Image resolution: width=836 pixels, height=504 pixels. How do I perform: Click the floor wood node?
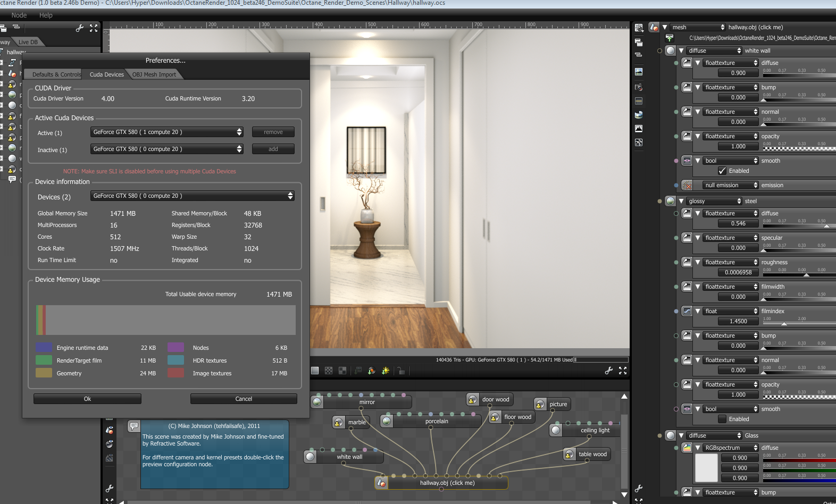pos(512,417)
